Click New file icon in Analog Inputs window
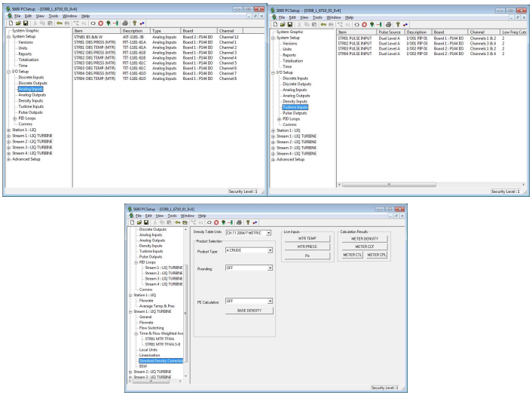Image resolution: width=532 pixels, height=395 pixels. [x=11, y=23]
